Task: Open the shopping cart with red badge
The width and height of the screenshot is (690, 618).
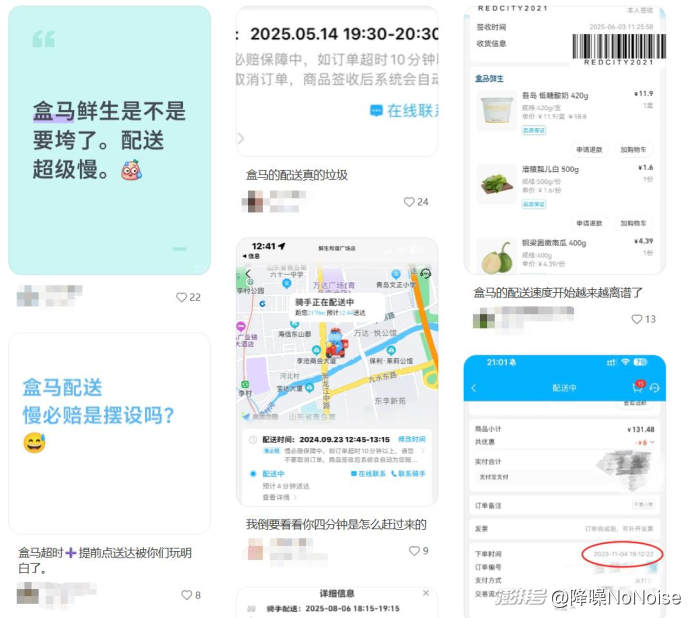Action: click(636, 387)
